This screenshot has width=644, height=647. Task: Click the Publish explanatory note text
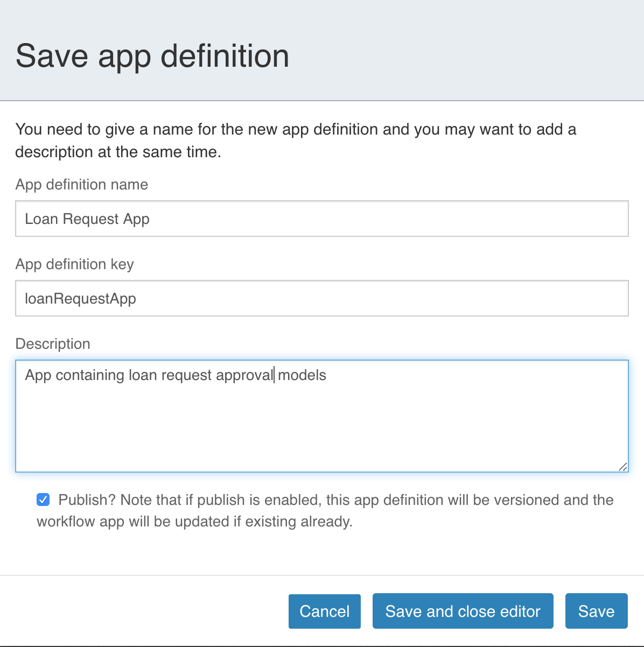[x=323, y=510]
